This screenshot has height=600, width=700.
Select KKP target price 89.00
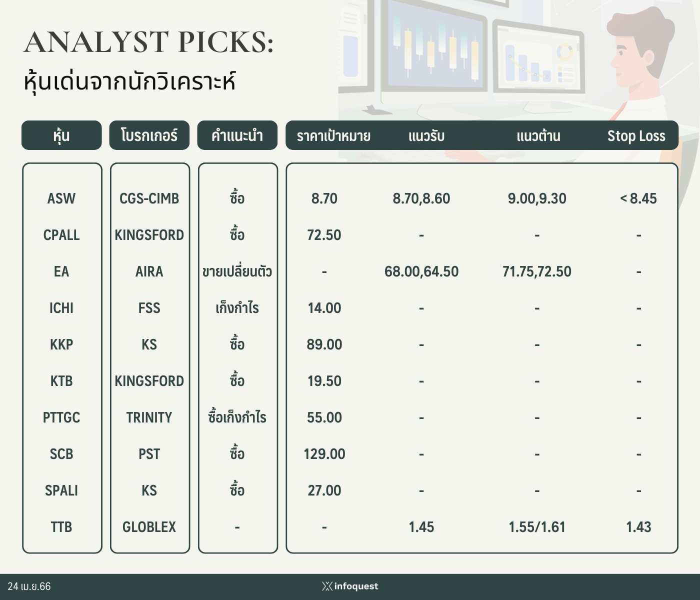click(324, 344)
